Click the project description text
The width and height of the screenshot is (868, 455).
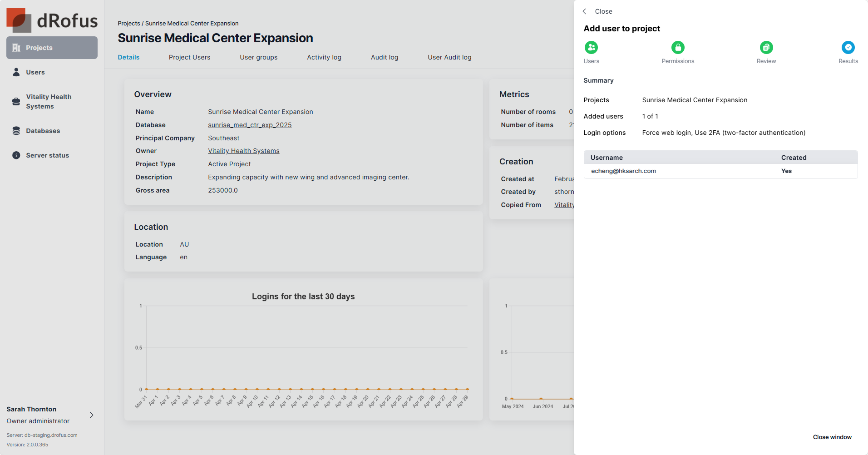(x=309, y=177)
